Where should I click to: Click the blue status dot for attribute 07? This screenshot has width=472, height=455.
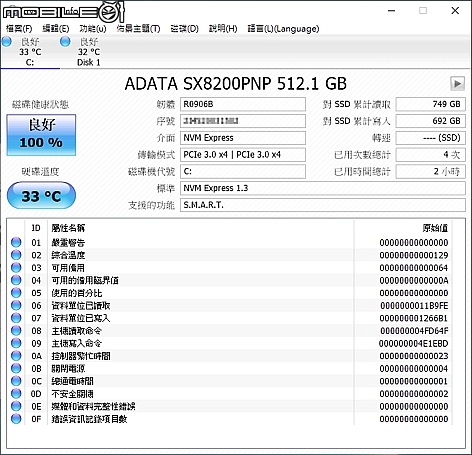[x=16, y=318]
